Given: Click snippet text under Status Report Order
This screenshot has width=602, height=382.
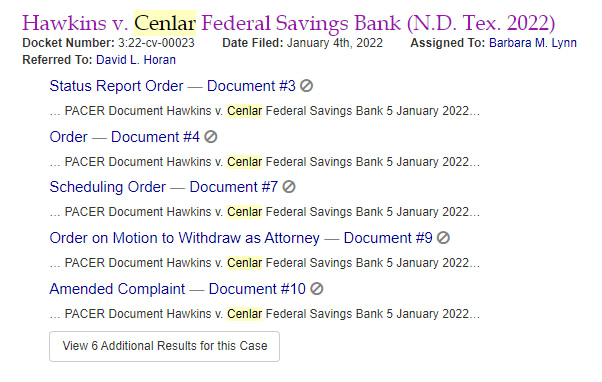Looking at the screenshot, I should pyautogui.click(x=265, y=111).
